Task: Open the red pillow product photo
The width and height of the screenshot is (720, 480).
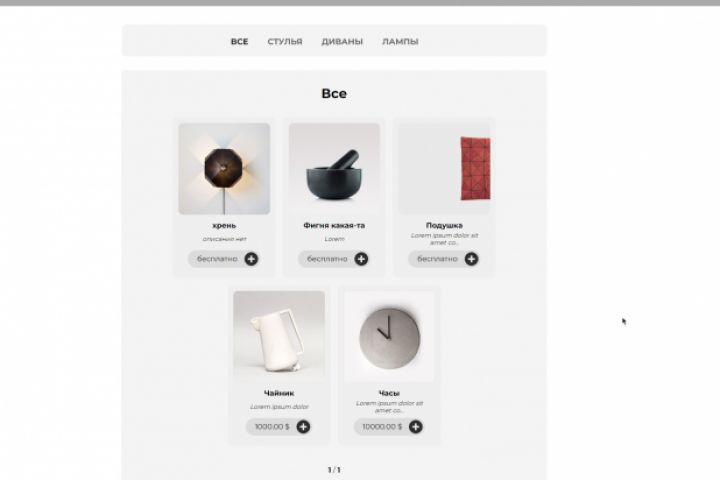Action: pos(444,169)
